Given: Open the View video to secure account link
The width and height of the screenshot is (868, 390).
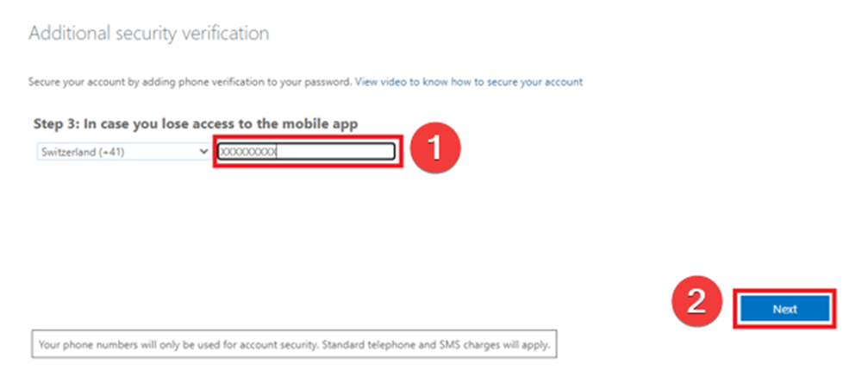Looking at the screenshot, I should tap(468, 82).
